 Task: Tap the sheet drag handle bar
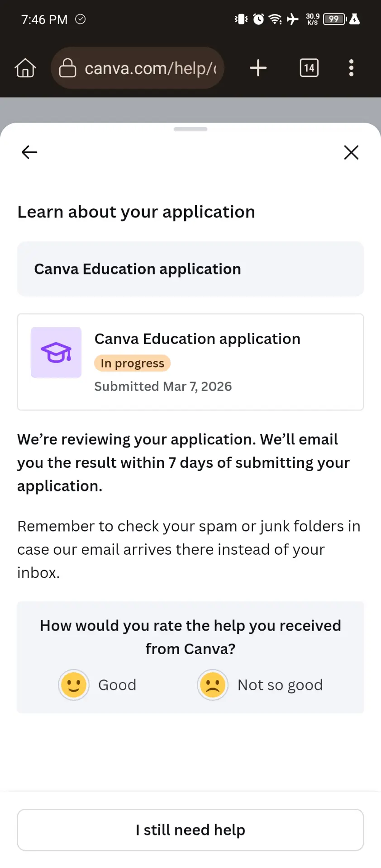pyautogui.click(x=190, y=129)
